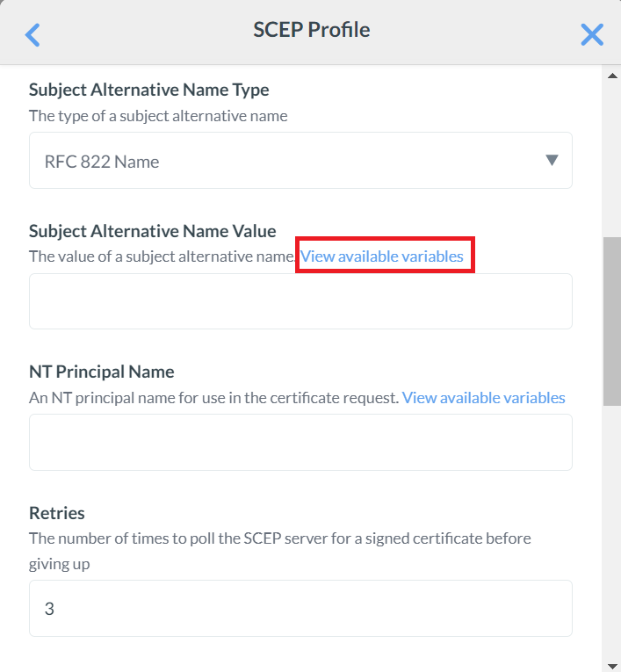Viewport: 621px width, 672px height.
Task: View available variables for NT Principal Name
Action: [x=483, y=398]
